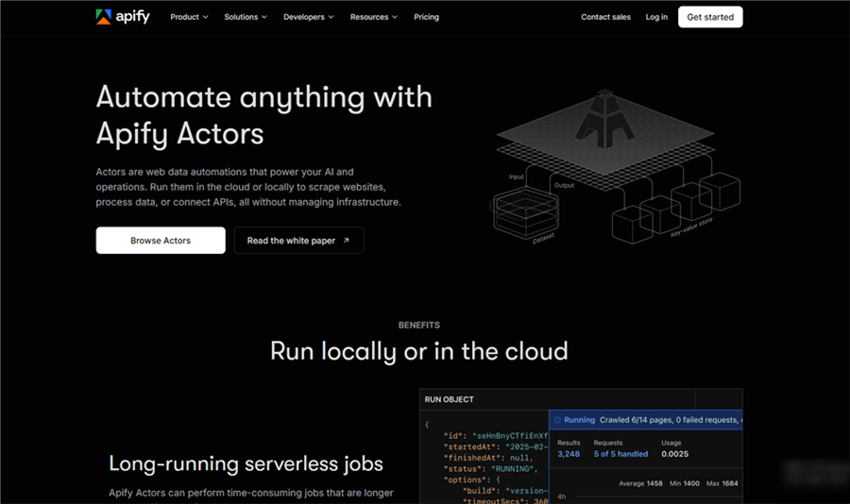Open the Resources nav item

[373, 17]
